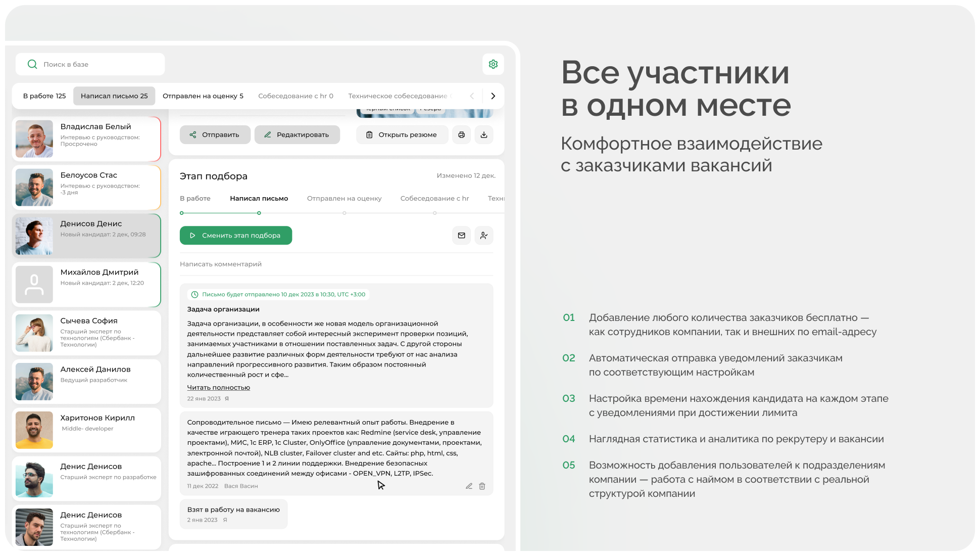The width and height of the screenshot is (980, 556).
Task: Click the 'Редактировать' button
Action: point(297,135)
